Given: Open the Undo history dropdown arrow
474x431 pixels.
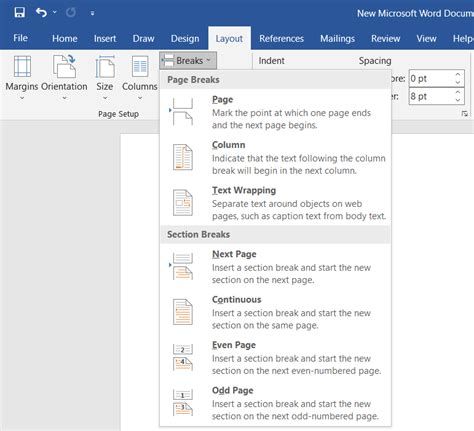Looking at the screenshot, I should [x=55, y=13].
